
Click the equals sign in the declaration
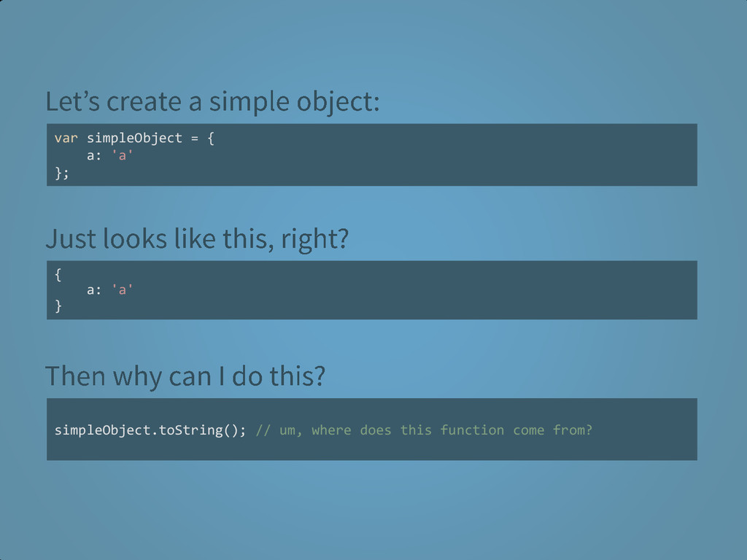(194, 139)
